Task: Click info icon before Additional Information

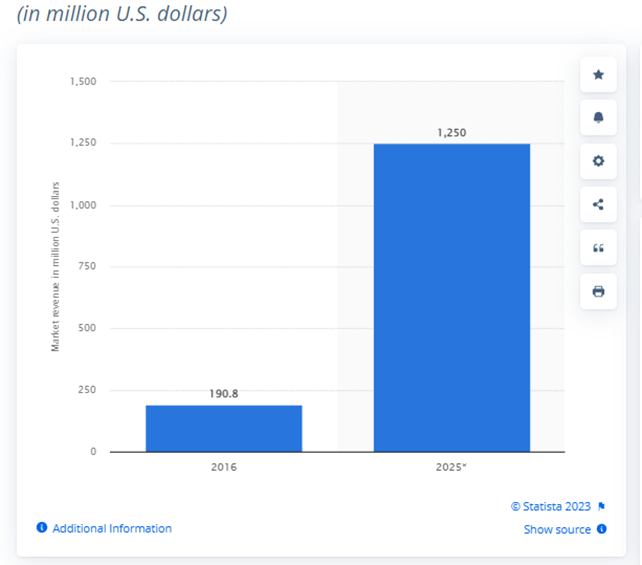Action: [x=42, y=527]
